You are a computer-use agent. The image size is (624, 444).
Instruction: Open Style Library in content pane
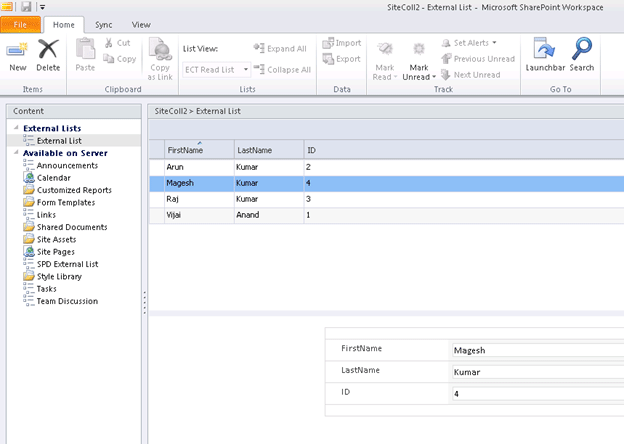pyautogui.click(x=59, y=276)
